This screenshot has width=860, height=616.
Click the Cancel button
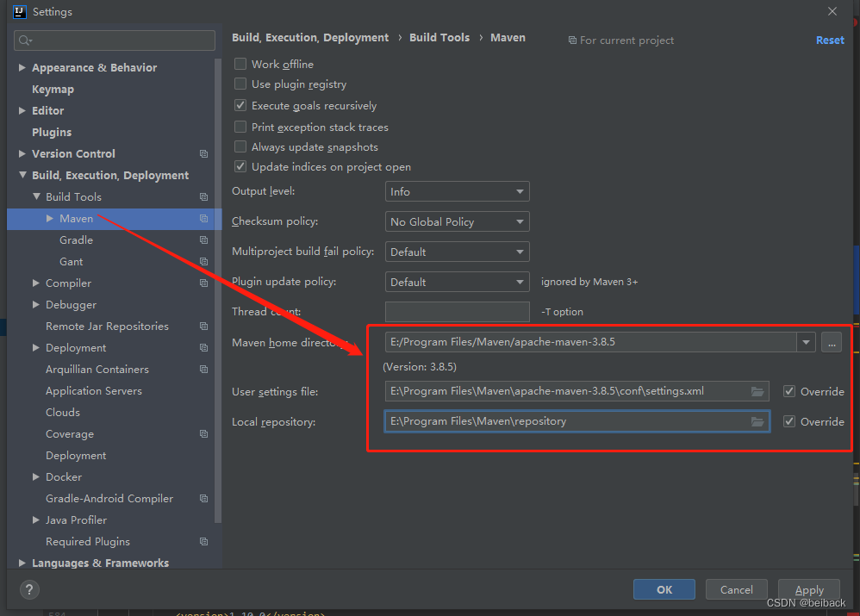coord(736,589)
